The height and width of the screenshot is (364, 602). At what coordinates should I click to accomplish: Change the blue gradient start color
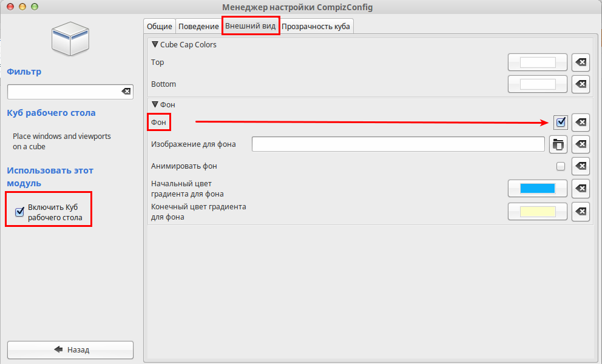538,189
